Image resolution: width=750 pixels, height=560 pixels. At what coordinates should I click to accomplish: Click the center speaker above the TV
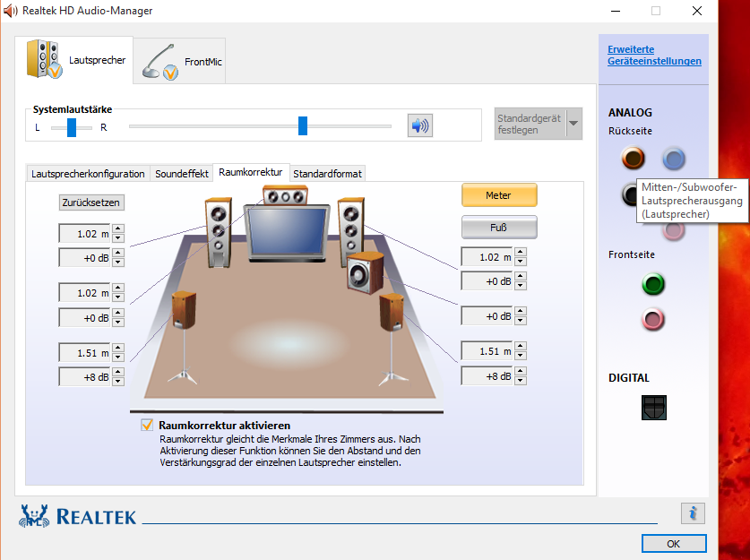285,195
